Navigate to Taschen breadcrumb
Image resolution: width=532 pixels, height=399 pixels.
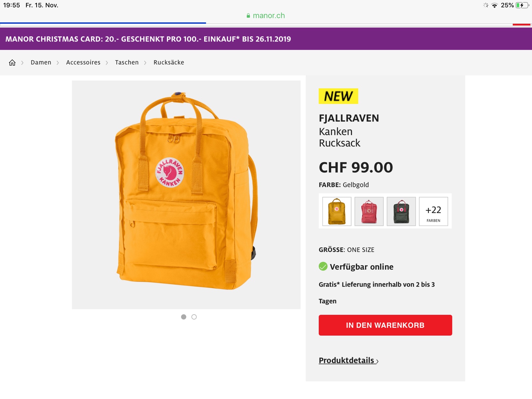tap(127, 63)
